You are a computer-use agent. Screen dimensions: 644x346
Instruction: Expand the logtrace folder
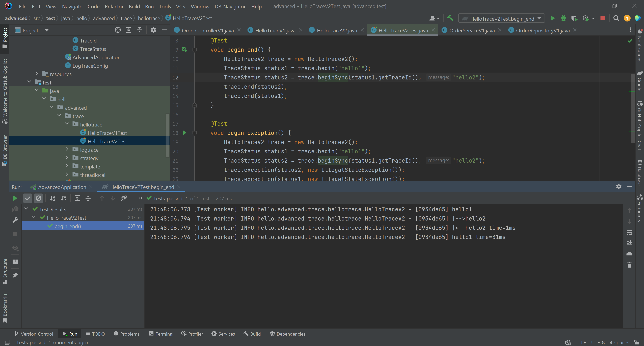pyautogui.click(x=67, y=149)
